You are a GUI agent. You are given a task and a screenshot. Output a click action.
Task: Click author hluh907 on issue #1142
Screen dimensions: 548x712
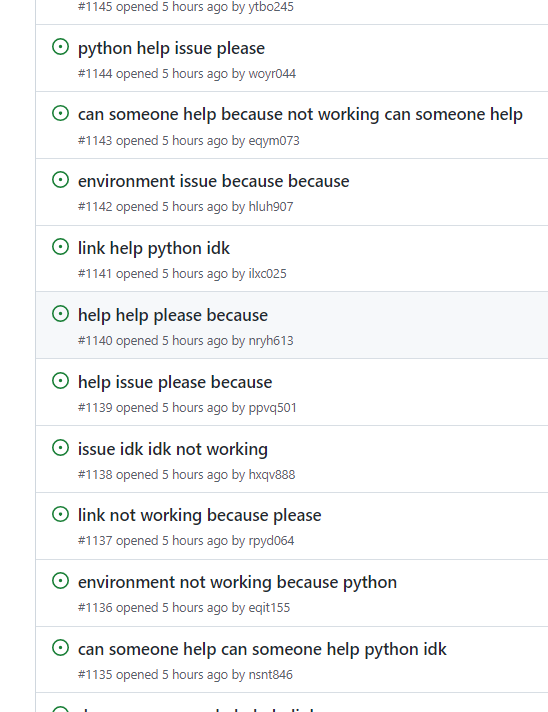[271, 207]
